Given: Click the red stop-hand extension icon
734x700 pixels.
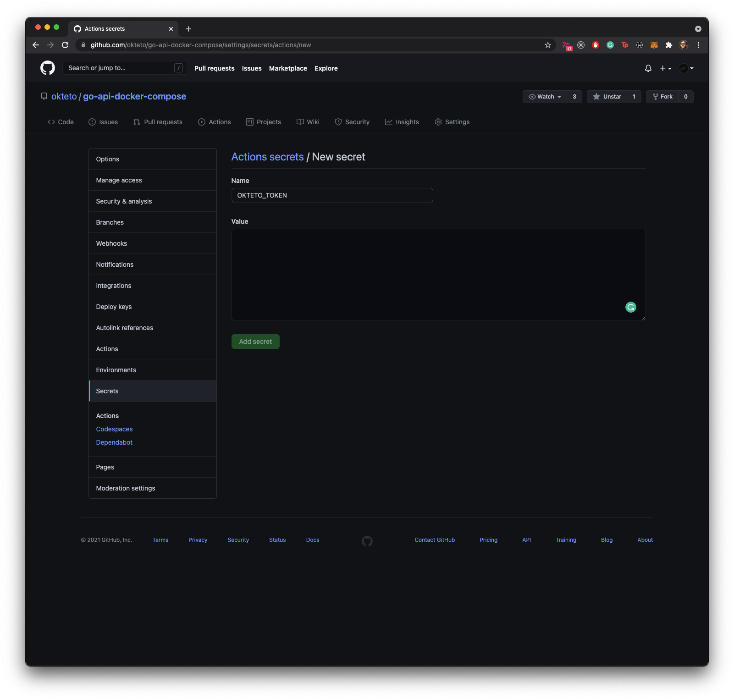Looking at the screenshot, I should [x=596, y=45].
